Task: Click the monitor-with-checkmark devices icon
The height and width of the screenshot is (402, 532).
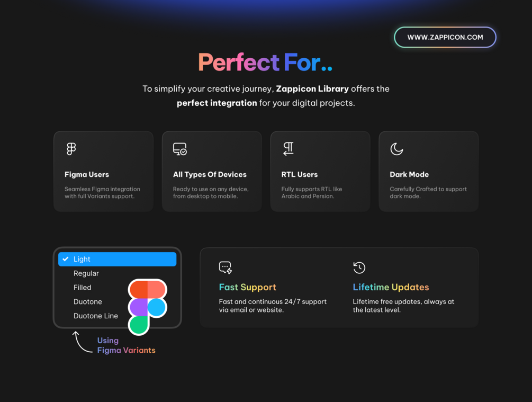Action: point(180,149)
